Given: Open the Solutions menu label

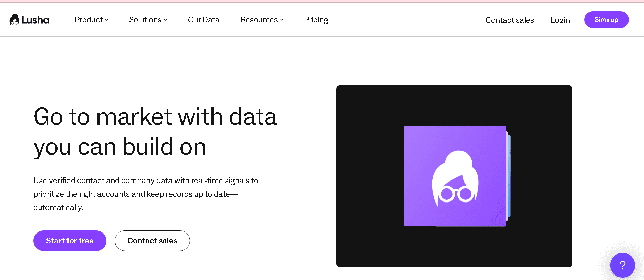Looking at the screenshot, I should coord(145,20).
